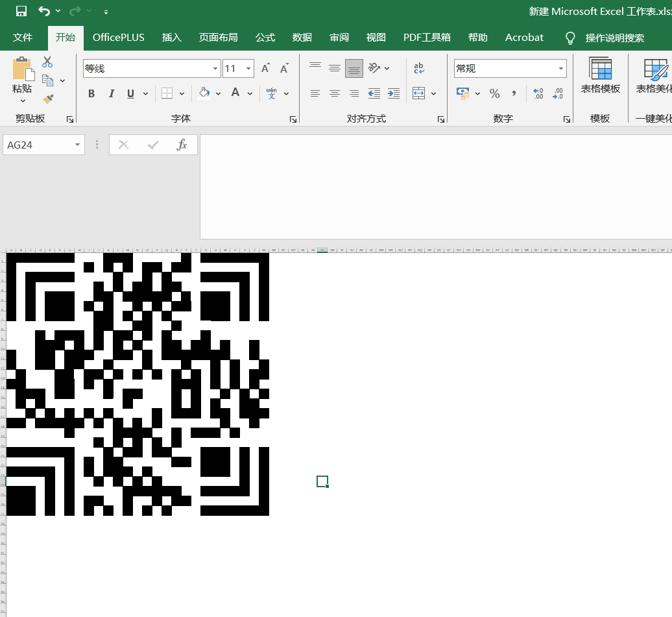672x617 pixels.
Task: Align text right
Action: [x=354, y=93]
